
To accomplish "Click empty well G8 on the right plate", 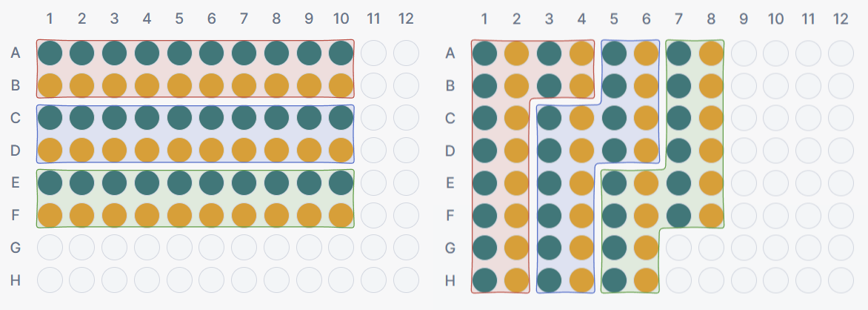I will pos(711,248).
